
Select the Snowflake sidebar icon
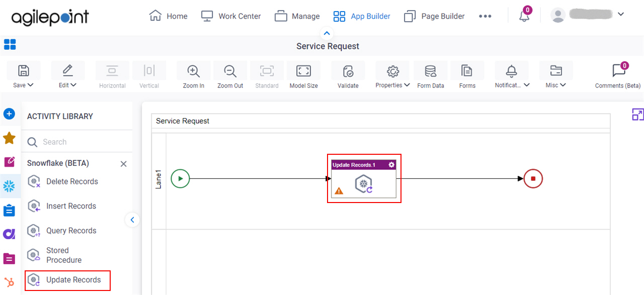[x=9, y=186]
